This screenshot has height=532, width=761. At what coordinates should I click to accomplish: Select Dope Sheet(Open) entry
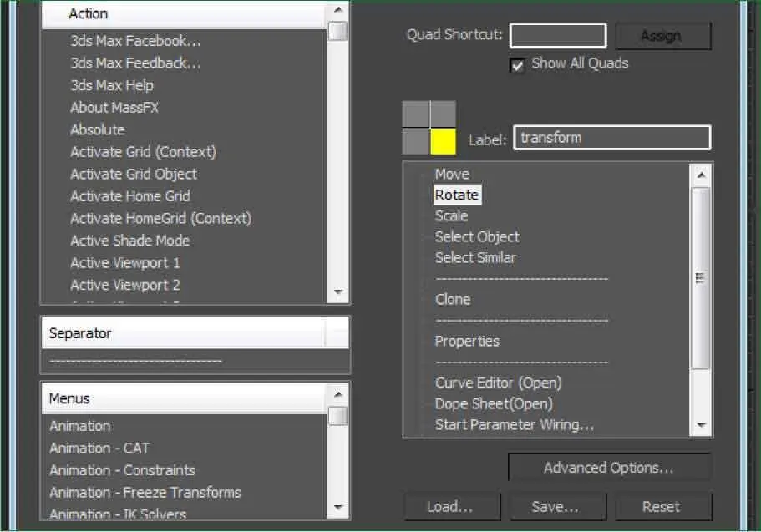(494, 404)
